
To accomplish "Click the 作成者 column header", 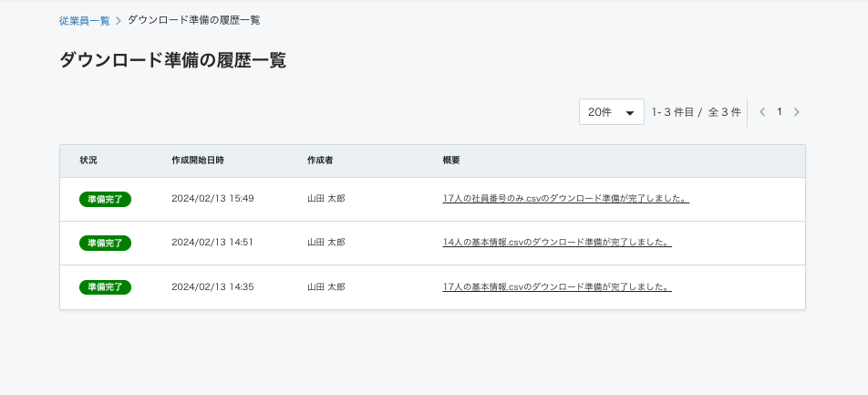I will (320, 161).
